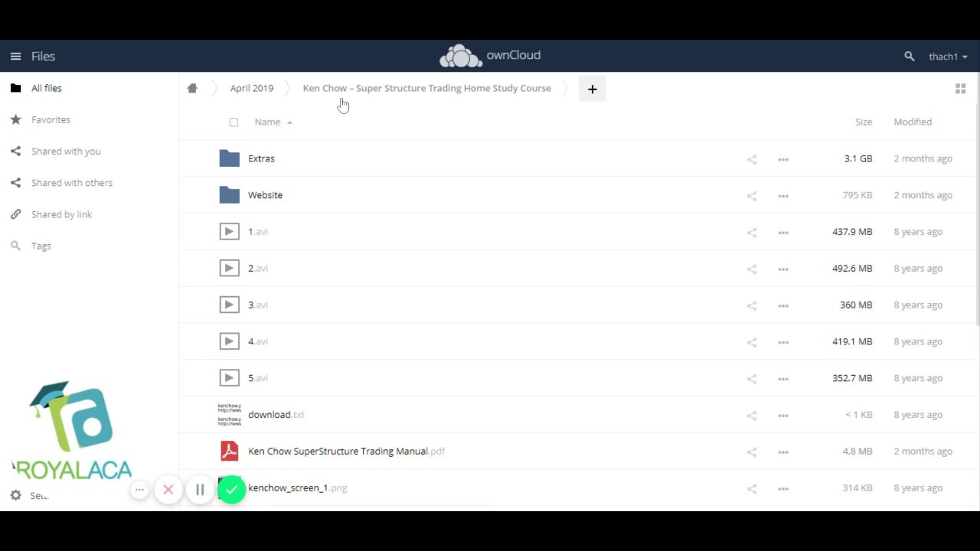This screenshot has width=980, height=551.
Task: Click the 3.1 GB size of Extras
Action: pyautogui.click(x=858, y=158)
